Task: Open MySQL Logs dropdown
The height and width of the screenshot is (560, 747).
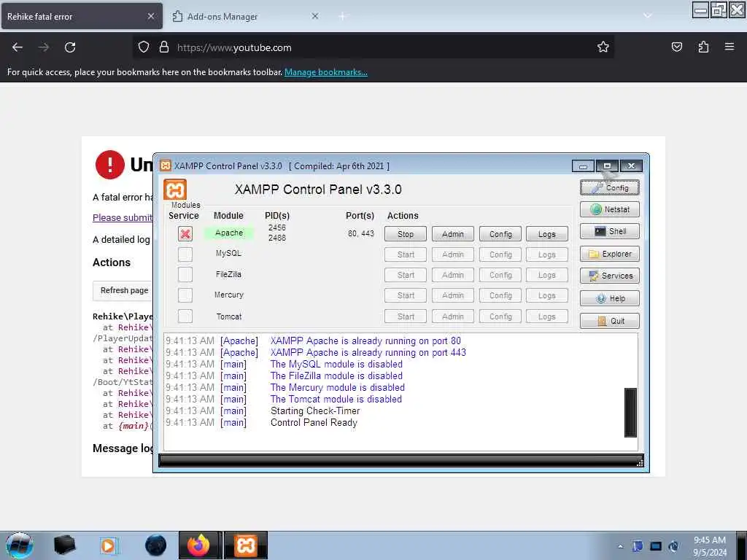Action: pyautogui.click(x=547, y=254)
